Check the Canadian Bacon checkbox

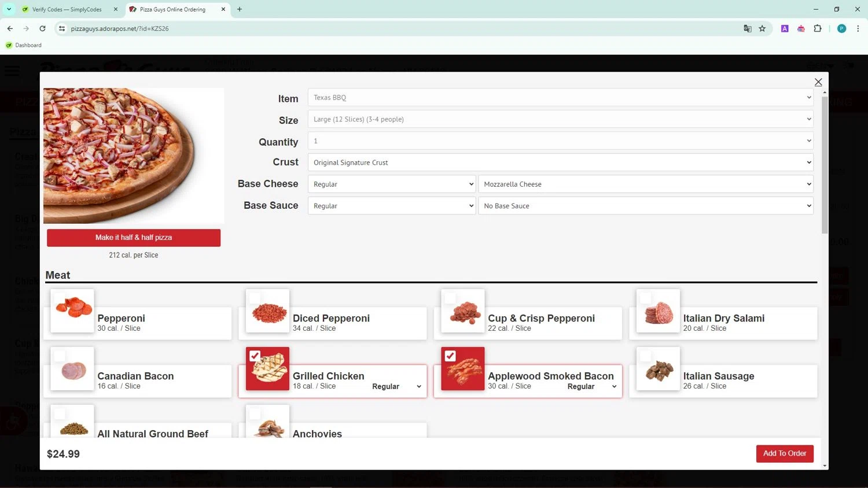click(60, 356)
